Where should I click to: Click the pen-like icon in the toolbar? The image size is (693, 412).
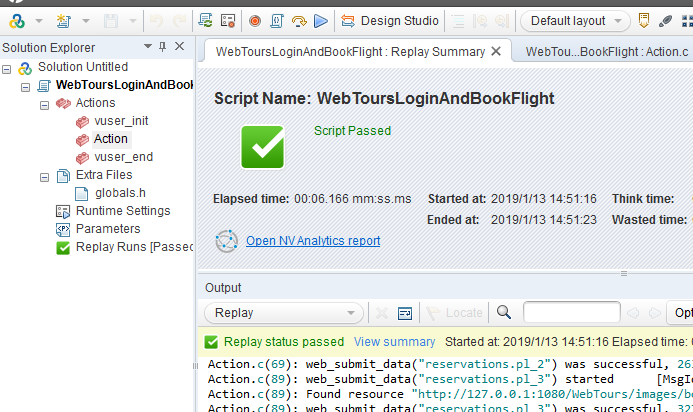(x=665, y=21)
